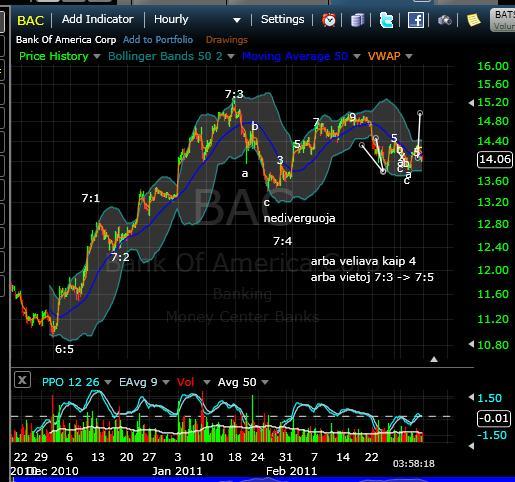
Task: Click the Price History label
Action: pyautogui.click(x=54, y=56)
